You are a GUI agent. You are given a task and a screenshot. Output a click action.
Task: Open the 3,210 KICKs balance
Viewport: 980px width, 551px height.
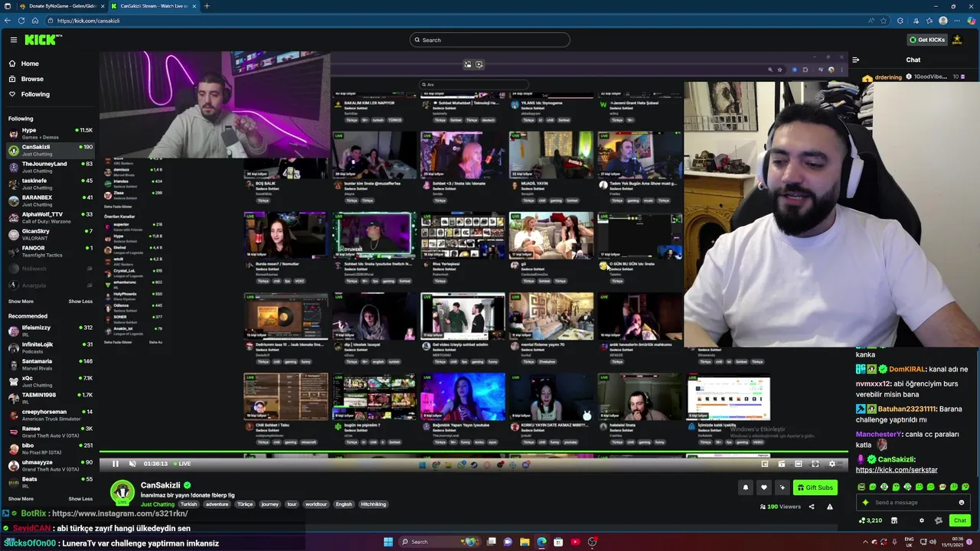870,520
